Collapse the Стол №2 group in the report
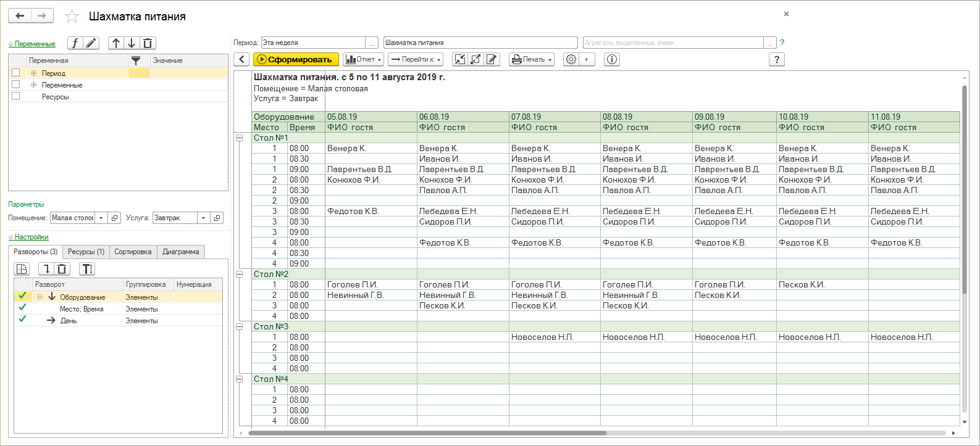Screen dimensions: 980x446 [x=240, y=275]
